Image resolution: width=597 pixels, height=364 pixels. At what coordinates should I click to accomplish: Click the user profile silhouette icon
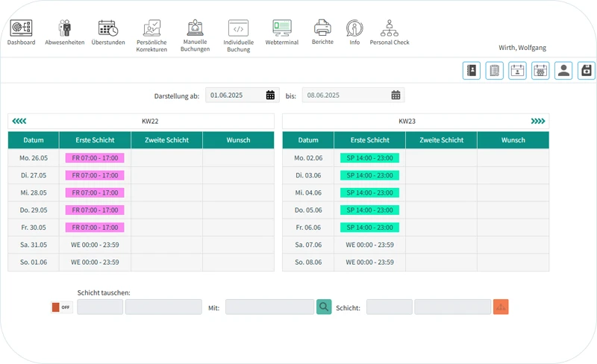[x=563, y=71]
